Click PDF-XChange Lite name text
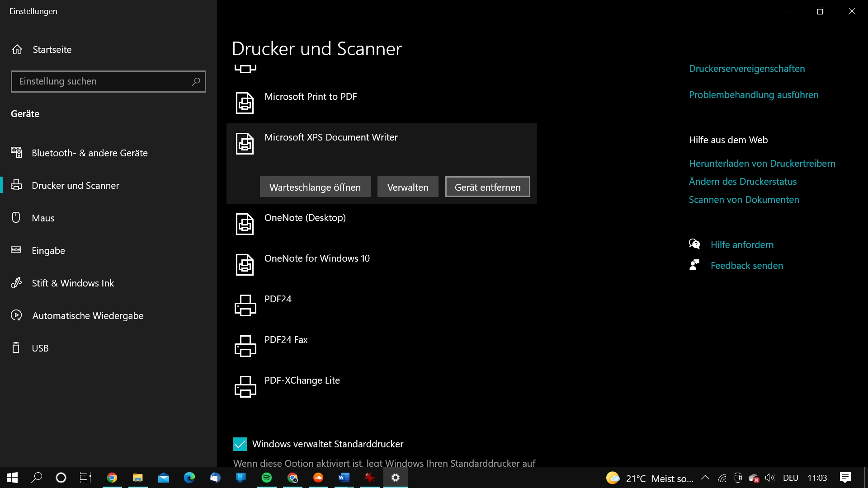Viewport: 868px width, 488px height. (x=302, y=380)
